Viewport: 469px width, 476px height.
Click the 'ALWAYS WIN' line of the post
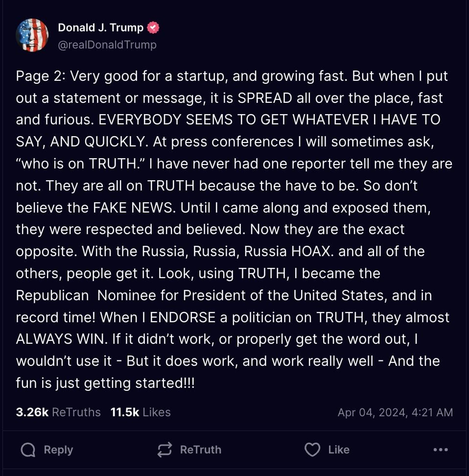click(x=217, y=339)
